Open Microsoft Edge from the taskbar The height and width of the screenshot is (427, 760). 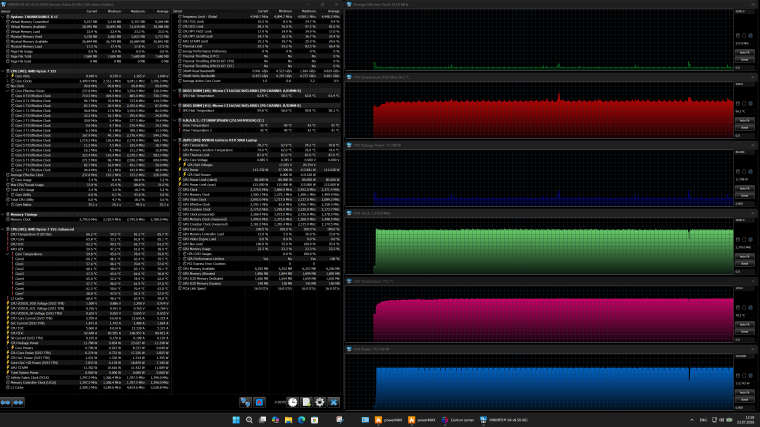click(301, 420)
